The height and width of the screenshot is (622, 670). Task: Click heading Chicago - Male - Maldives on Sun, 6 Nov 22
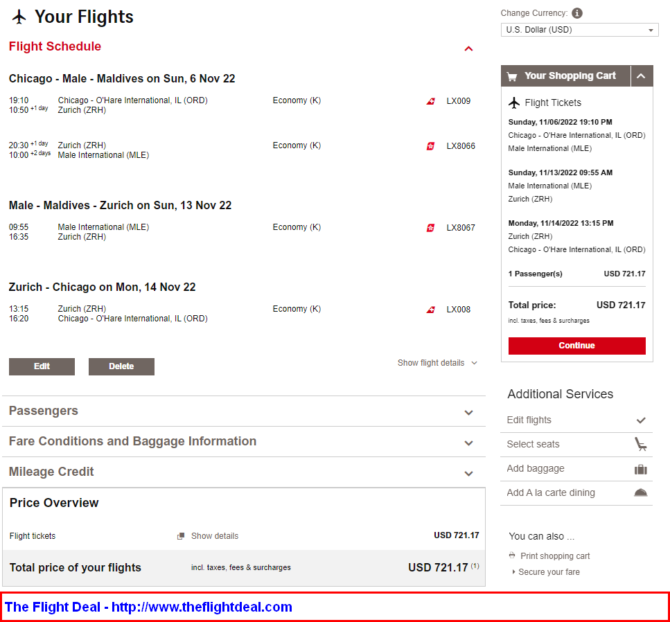pyautogui.click(x=122, y=79)
